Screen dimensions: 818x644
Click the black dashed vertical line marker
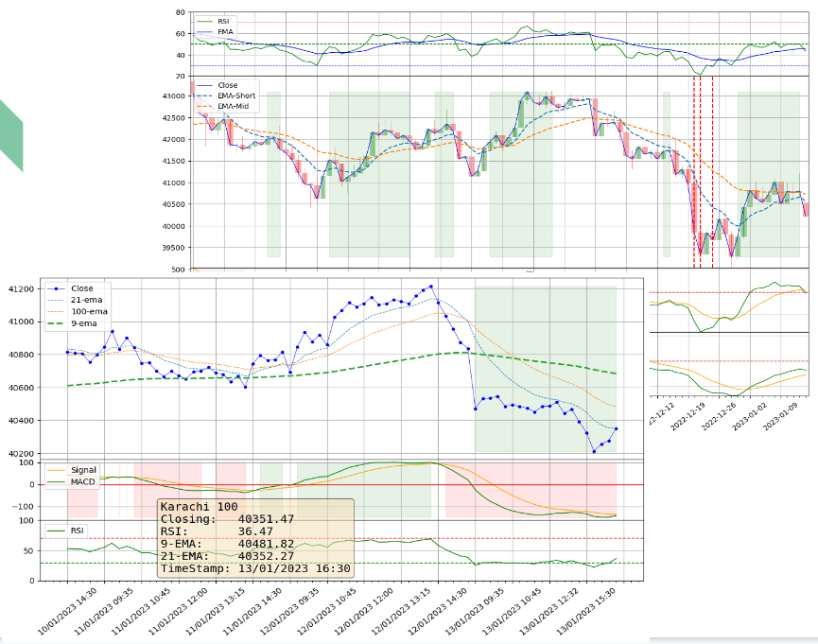point(712,170)
